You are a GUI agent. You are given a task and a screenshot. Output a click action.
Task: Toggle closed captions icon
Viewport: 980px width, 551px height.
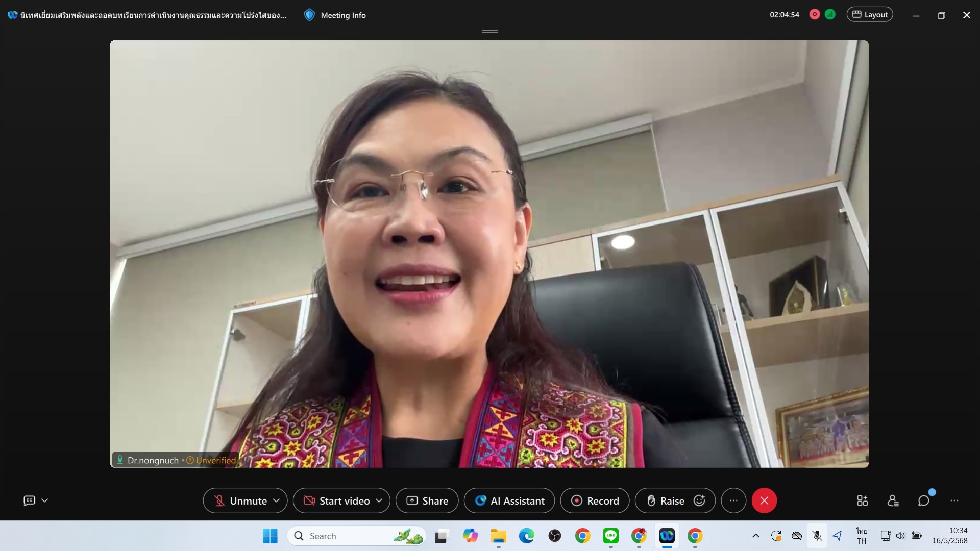(29, 500)
